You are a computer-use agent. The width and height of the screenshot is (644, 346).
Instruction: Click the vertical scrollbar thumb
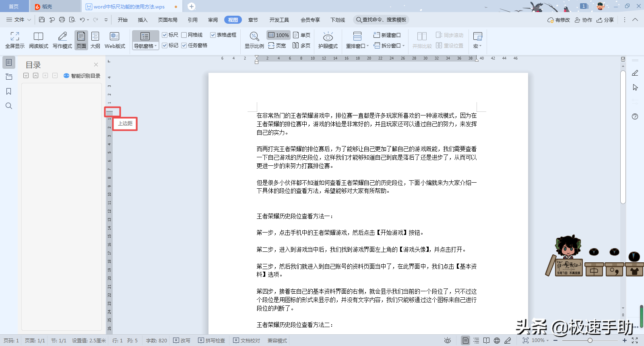(623, 137)
